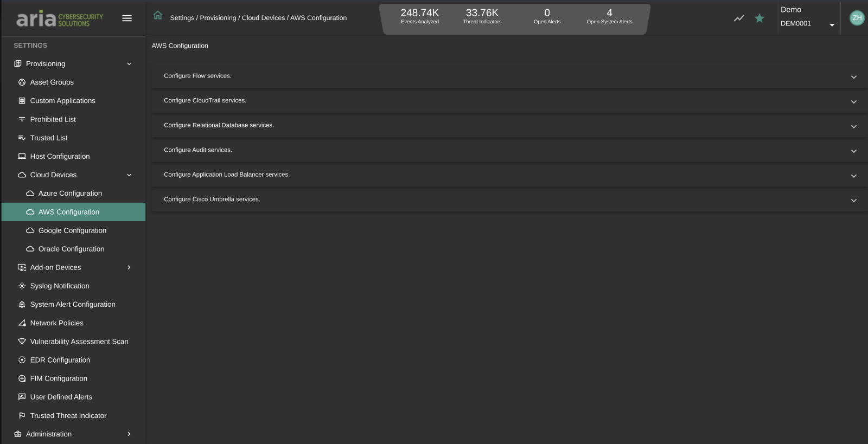Click the Azure Configuration cloud icon

pos(30,194)
